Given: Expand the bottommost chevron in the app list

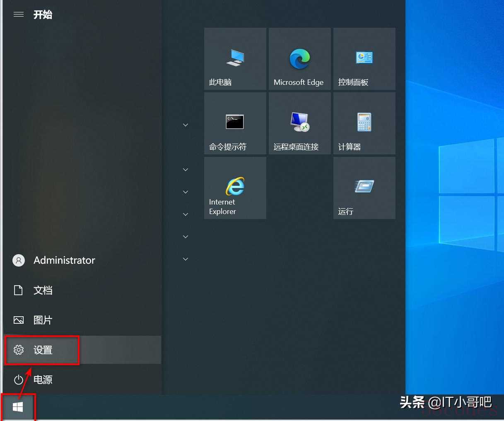Looking at the screenshot, I should tap(186, 259).
